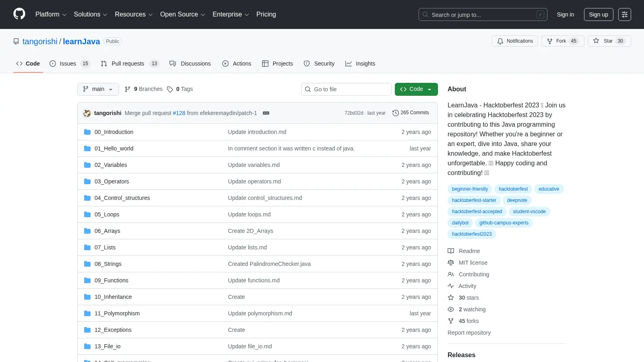Open the 08_Strings folder
Screen dimensions: 644x362
[108, 264]
